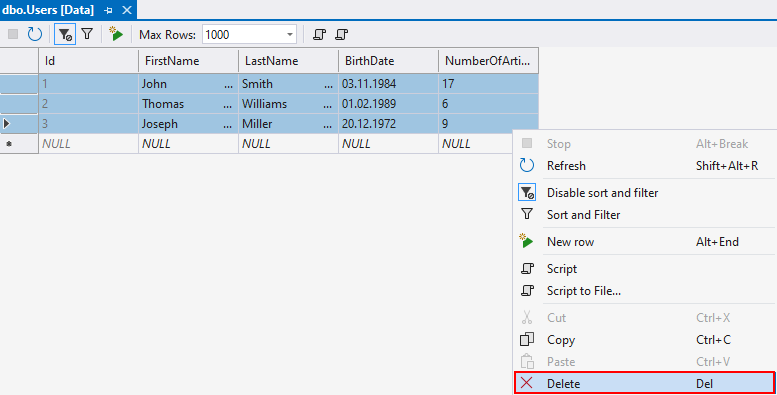The width and height of the screenshot is (777, 395).
Task: Click the FirstName column header
Action: click(189, 61)
